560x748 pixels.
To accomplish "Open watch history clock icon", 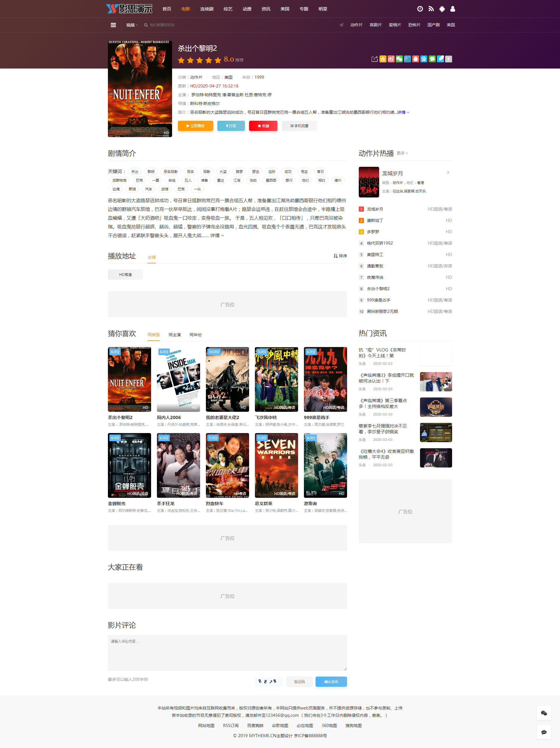I will click(x=420, y=9).
